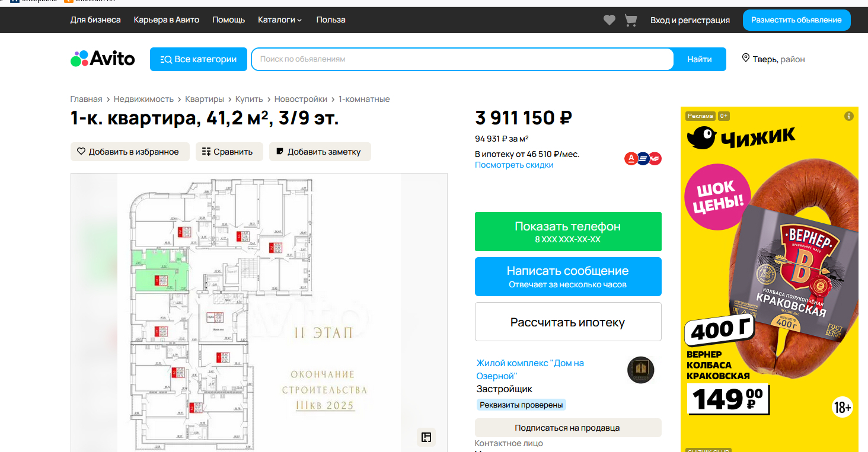The image size is (868, 452).
Task: Open Недвижимость breadcrumb
Action: 143,99
